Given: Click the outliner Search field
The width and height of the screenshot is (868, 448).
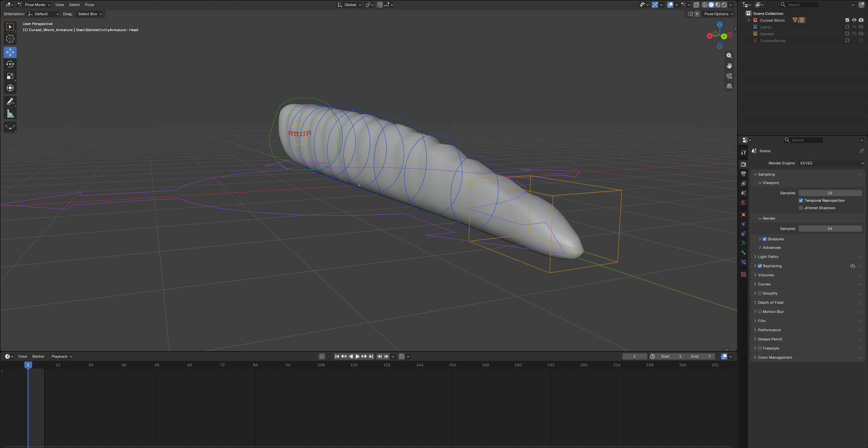Looking at the screenshot, I should pyautogui.click(x=799, y=5).
